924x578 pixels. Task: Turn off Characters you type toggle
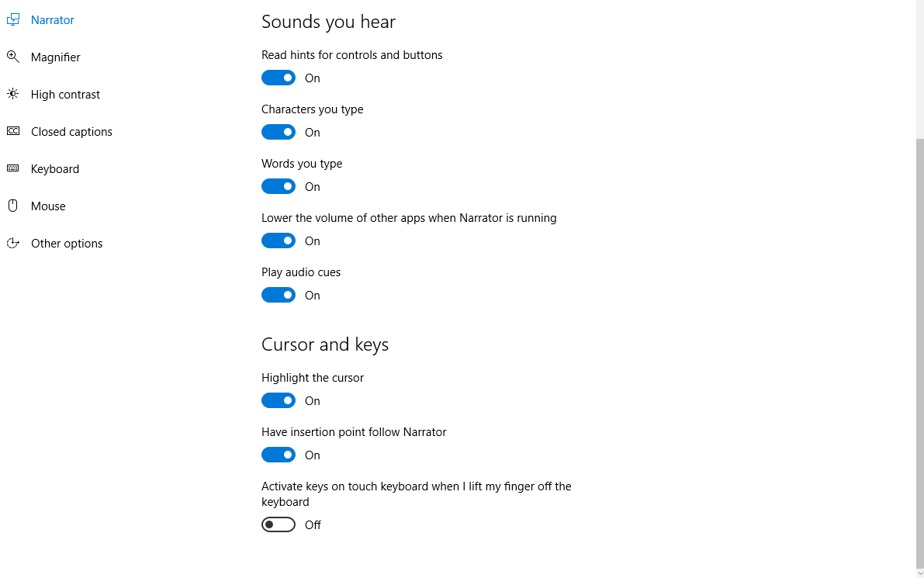[279, 132]
